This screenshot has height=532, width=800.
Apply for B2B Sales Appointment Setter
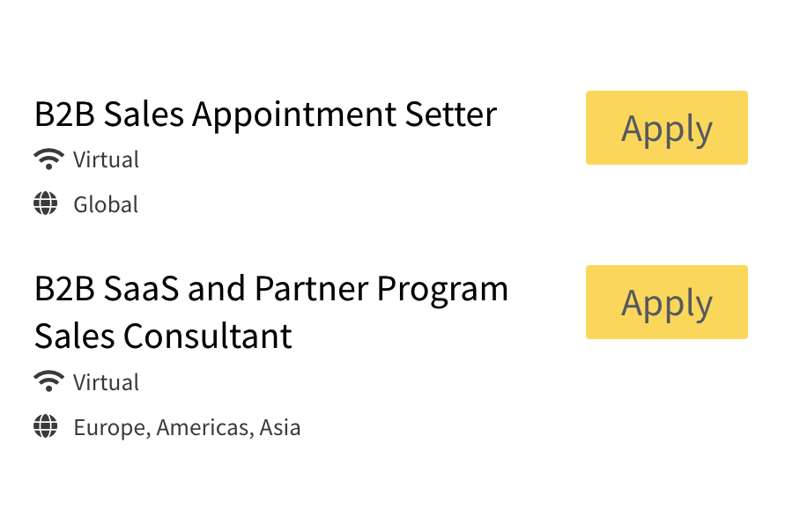(666, 128)
